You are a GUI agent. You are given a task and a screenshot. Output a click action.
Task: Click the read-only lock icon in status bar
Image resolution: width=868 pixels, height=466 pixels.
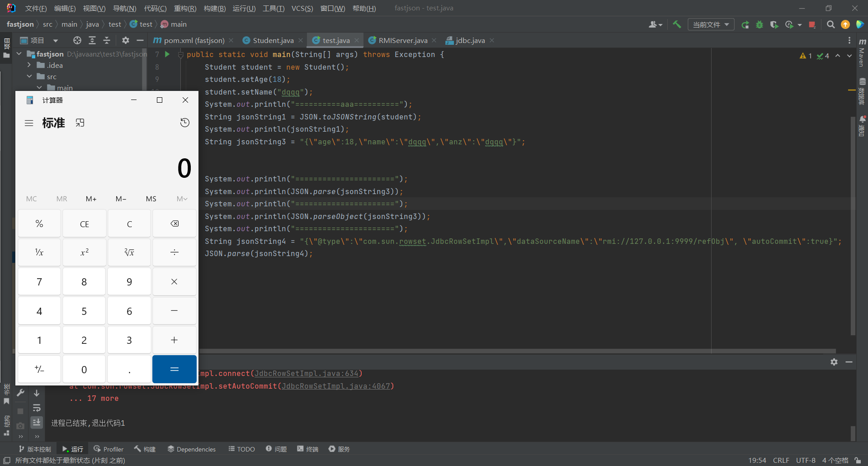pyautogui.click(x=858, y=460)
